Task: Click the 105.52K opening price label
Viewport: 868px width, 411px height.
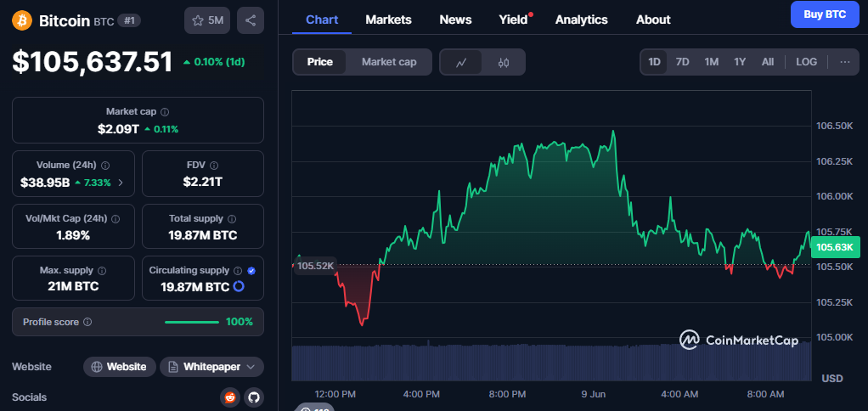Action: pyautogui.click(x=315, y=266)
